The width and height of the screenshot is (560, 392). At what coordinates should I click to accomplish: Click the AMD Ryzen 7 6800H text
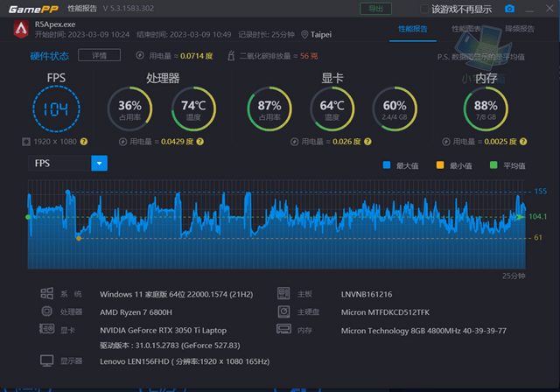point(136,312)
